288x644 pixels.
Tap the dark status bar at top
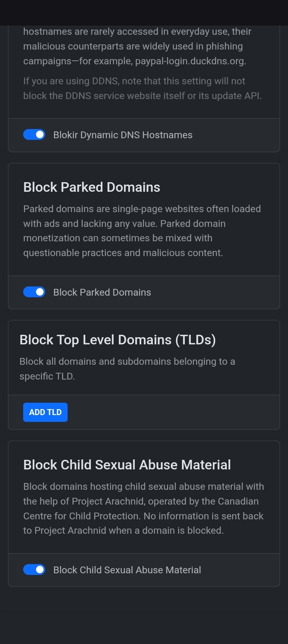(144, 12)
